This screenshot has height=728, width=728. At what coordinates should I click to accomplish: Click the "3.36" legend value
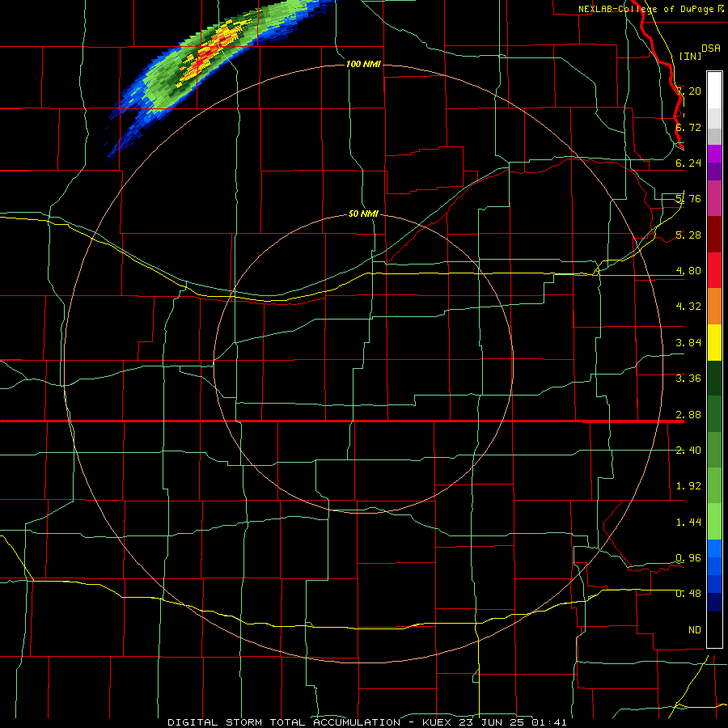pyautogui.click(x=688, y=378)
